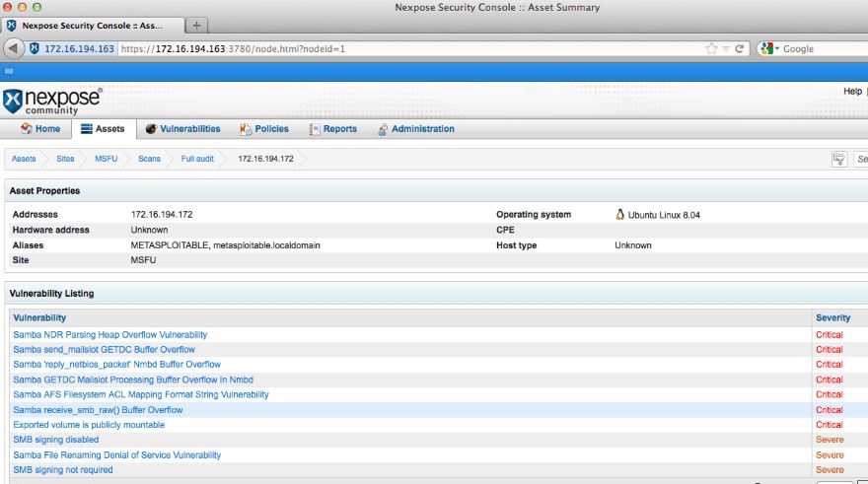Click the Sites breadcrumb link
868x484 pixels.
[65, 159]
